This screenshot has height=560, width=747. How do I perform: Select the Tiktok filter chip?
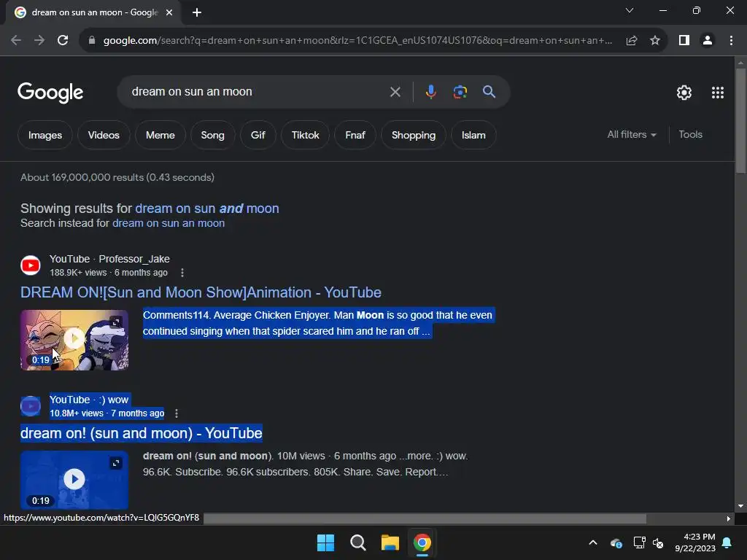point(305,135)
